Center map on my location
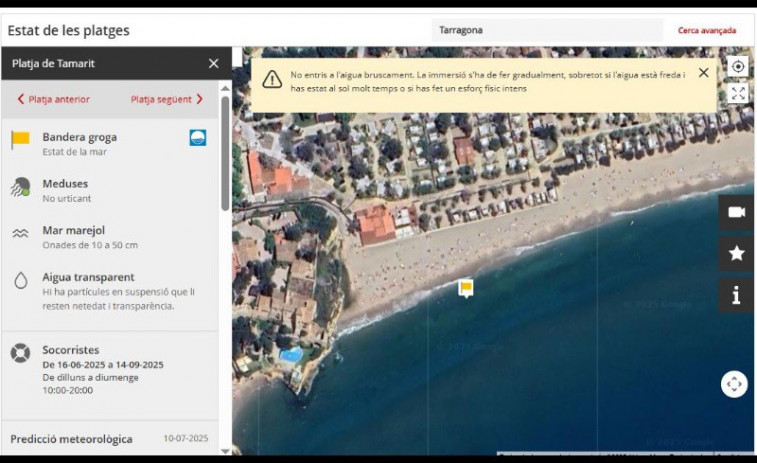757x463 pixels. (x=738, y=66)
